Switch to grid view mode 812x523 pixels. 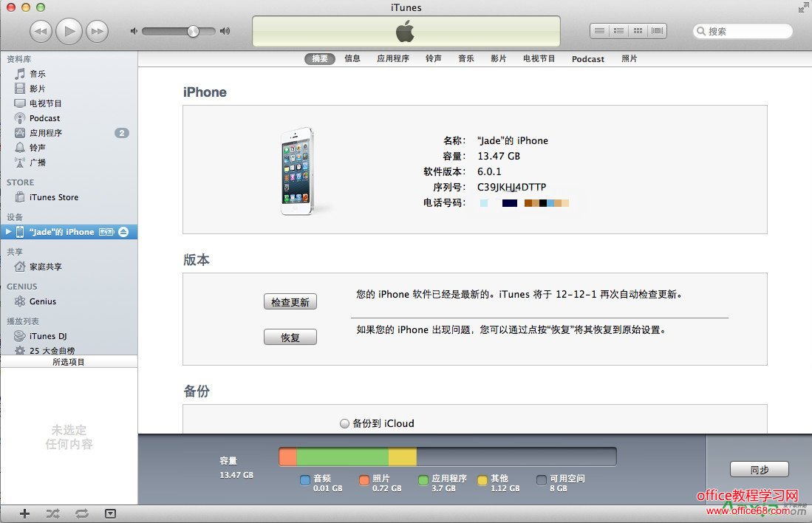point(638,31)
